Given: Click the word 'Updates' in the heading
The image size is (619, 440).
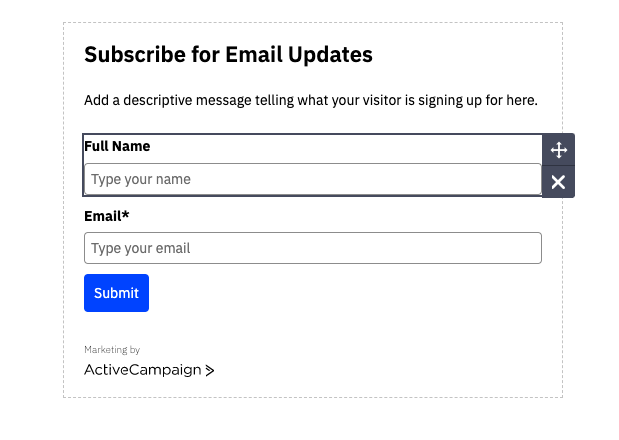Looking at the screenshot, I should pyautogui.click(x=330, y=54).
